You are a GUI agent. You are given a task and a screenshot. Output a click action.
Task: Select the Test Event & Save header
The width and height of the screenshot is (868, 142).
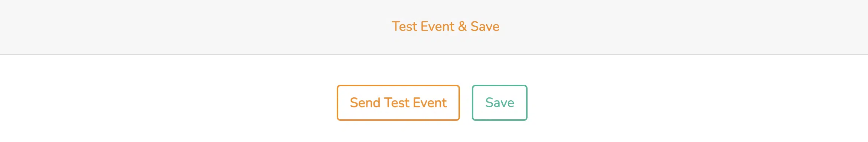(x=434, y=27)
